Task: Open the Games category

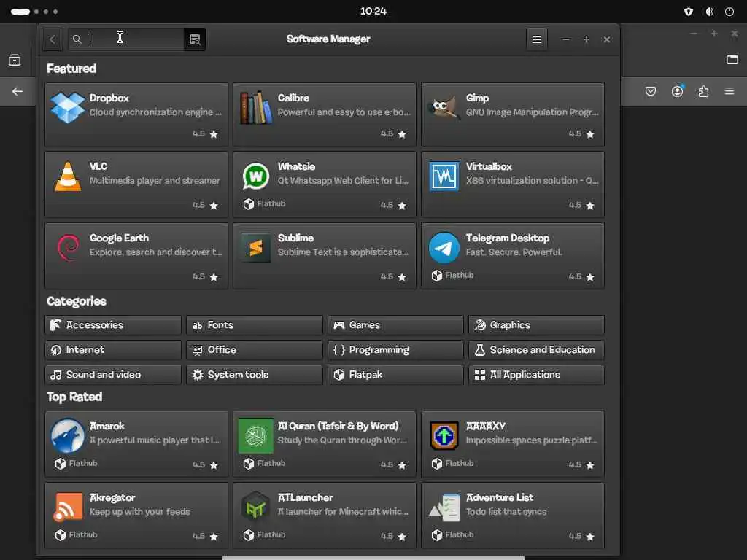Action: pyautogui.click(x=395, y=325)
